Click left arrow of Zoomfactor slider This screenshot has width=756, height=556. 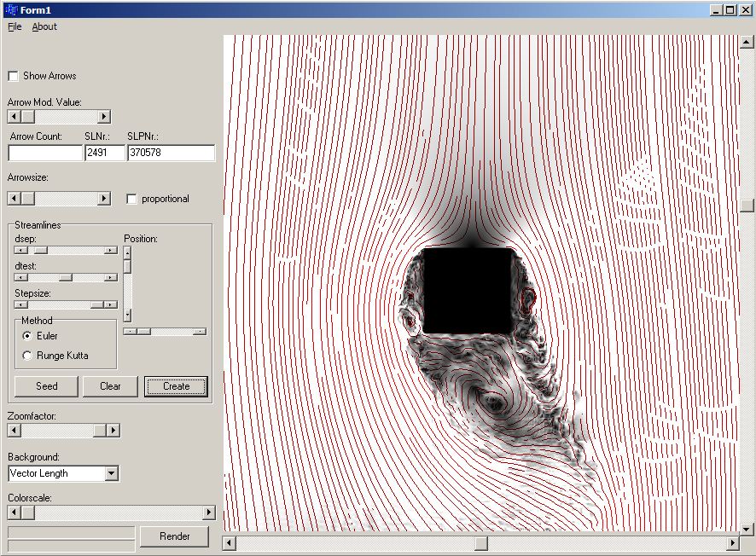(14, 431)
